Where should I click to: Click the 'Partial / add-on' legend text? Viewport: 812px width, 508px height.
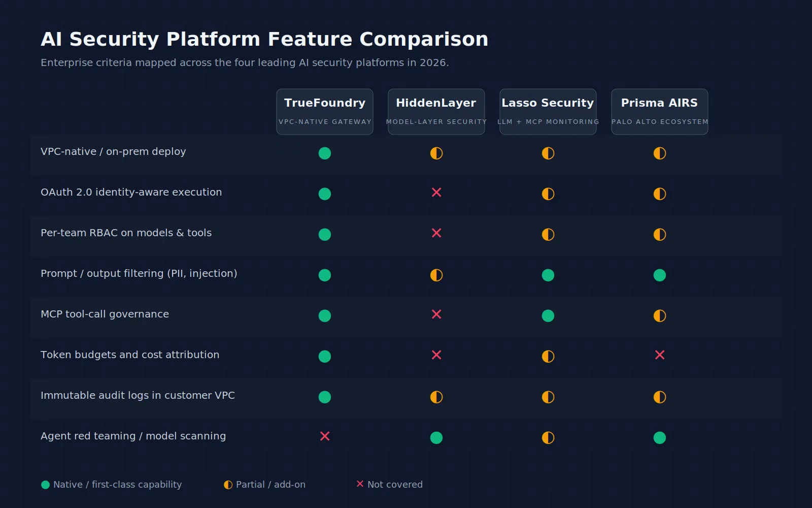click(270, 485)
